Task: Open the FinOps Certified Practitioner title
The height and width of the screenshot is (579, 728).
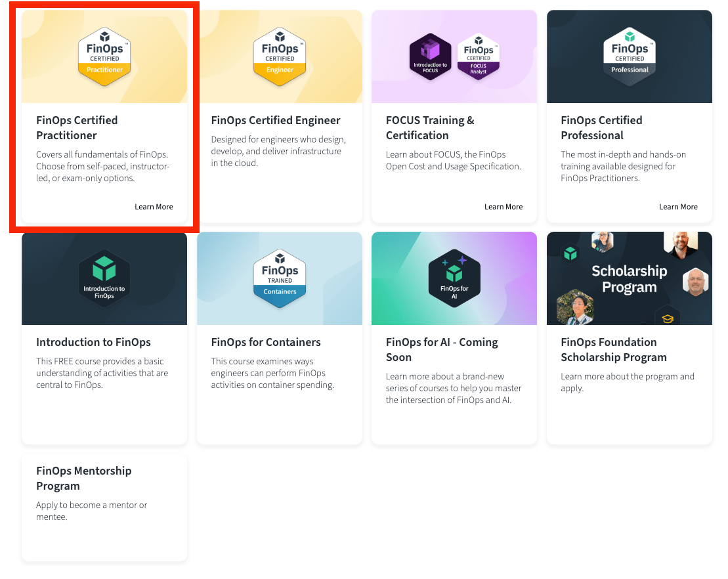Action: click(77, 128)
